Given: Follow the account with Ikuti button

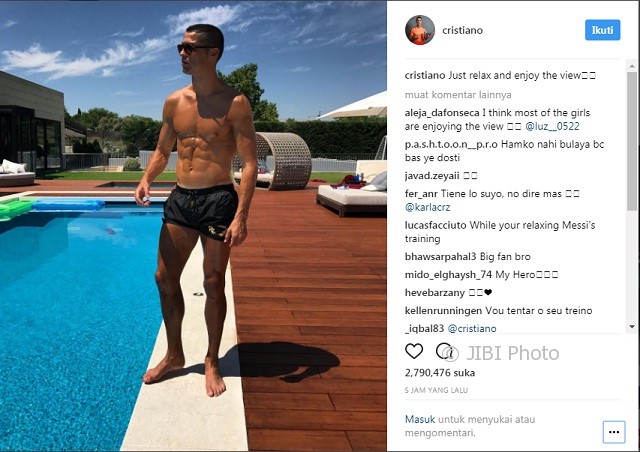Looking at the screenshot, I should pyautogui.click(x=602, y=30).
